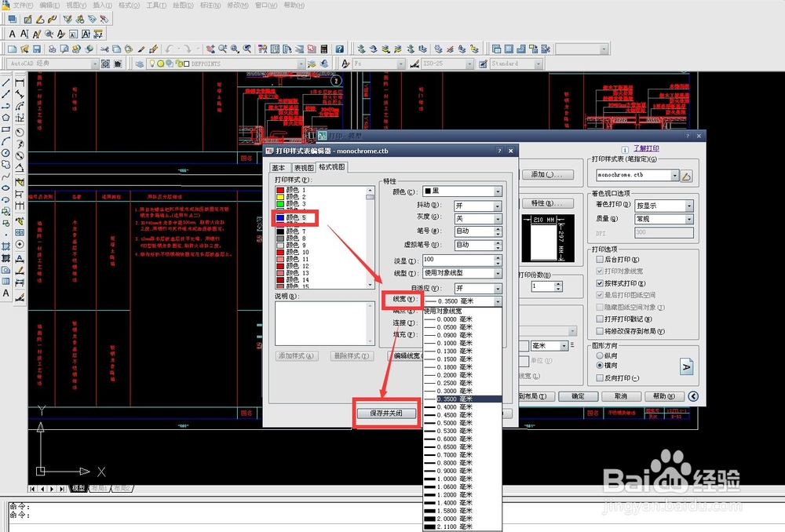The height and width of the screenshot is (532, 785).
Task: Click 确定 in the Plot dialog
Action: [578, 396]
